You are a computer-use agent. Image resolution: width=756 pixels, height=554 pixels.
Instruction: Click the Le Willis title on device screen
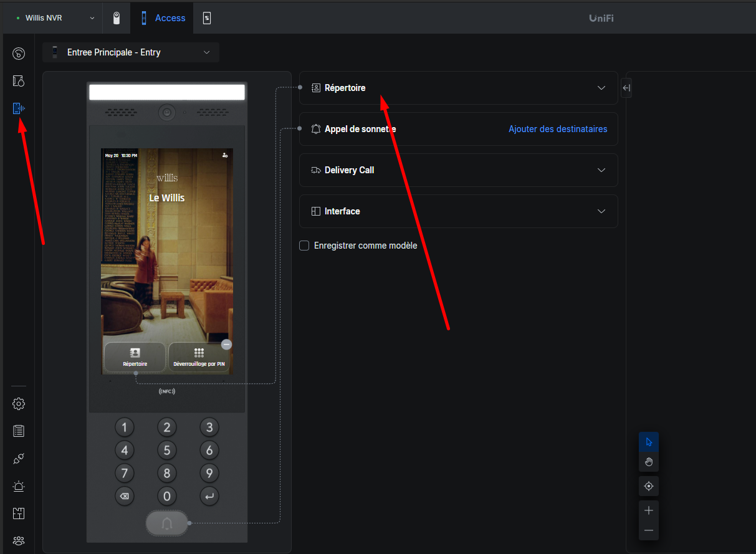tap(167, 198)
